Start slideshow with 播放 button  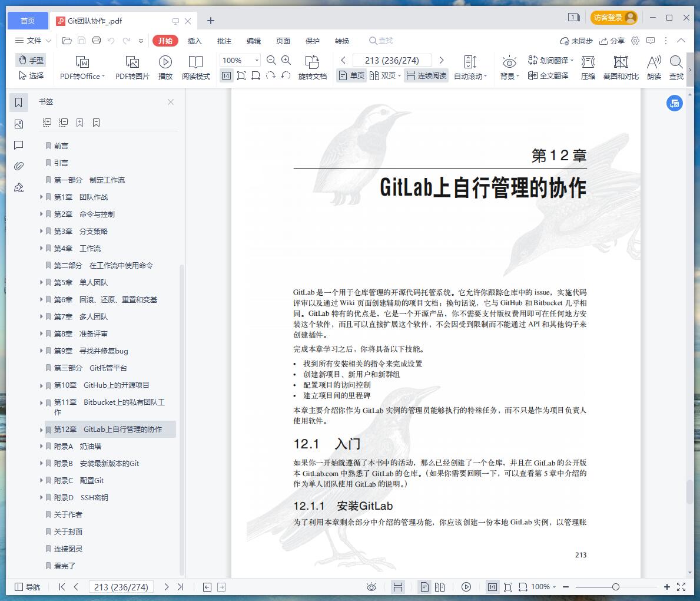tap(165, 68)
